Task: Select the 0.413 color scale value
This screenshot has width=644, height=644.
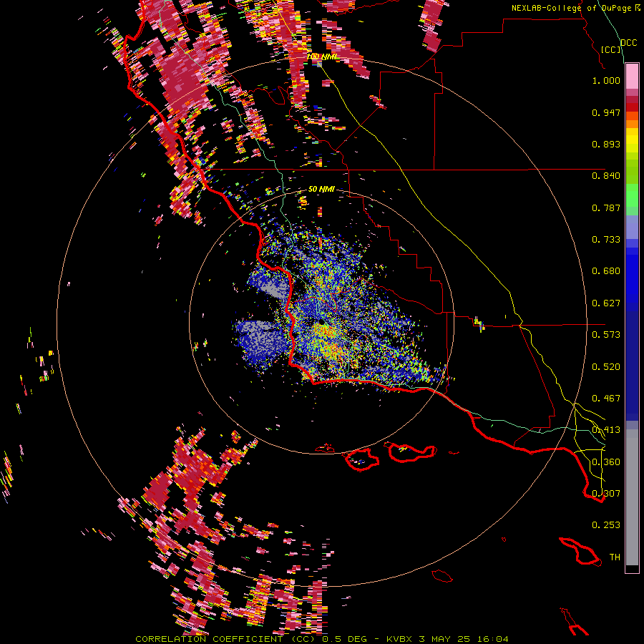Action: point(606,430)
